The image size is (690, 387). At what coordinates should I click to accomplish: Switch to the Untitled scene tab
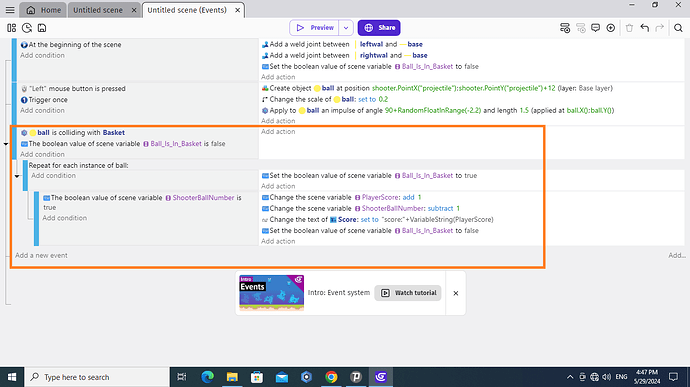98,10
